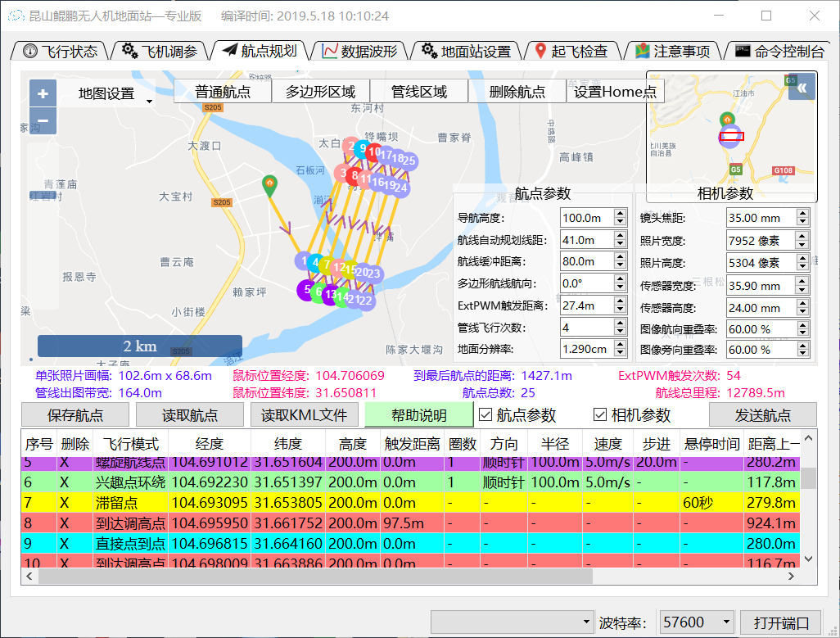Click the purple waypoint 5 marker

(307, 289)
